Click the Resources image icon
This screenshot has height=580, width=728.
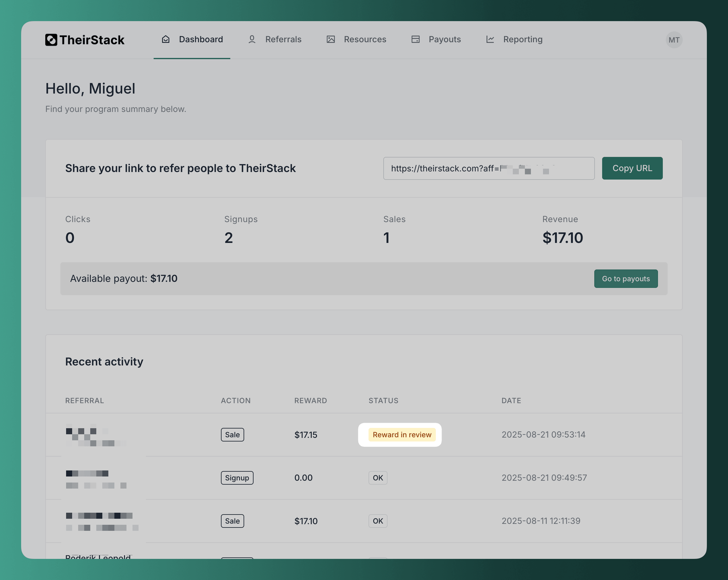[x=330, y=40]
